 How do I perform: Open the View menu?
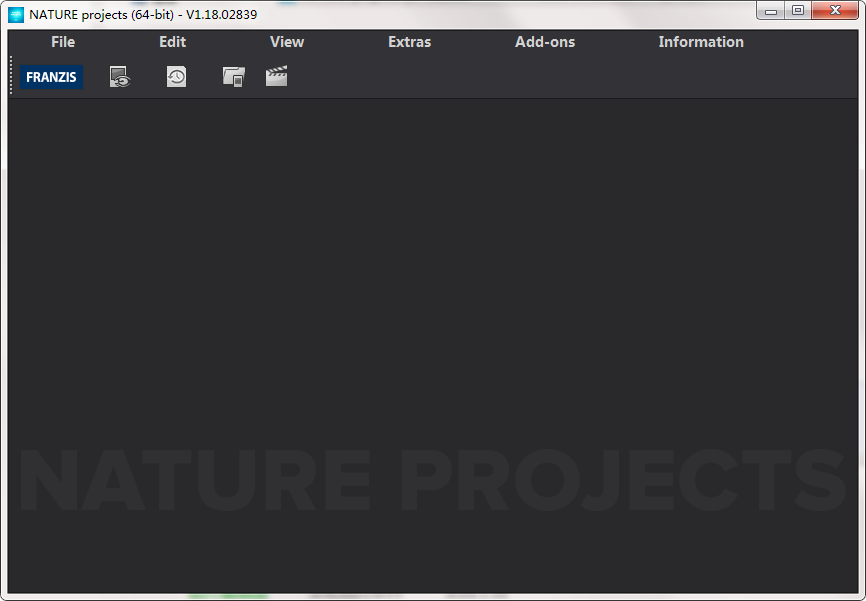click(x=287, y=42)
